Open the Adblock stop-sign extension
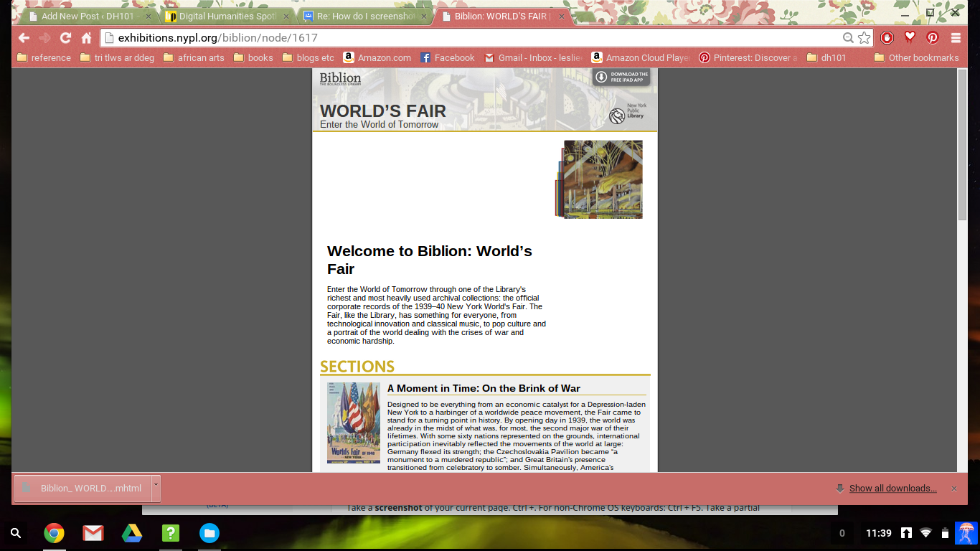 tap(887, 37)
